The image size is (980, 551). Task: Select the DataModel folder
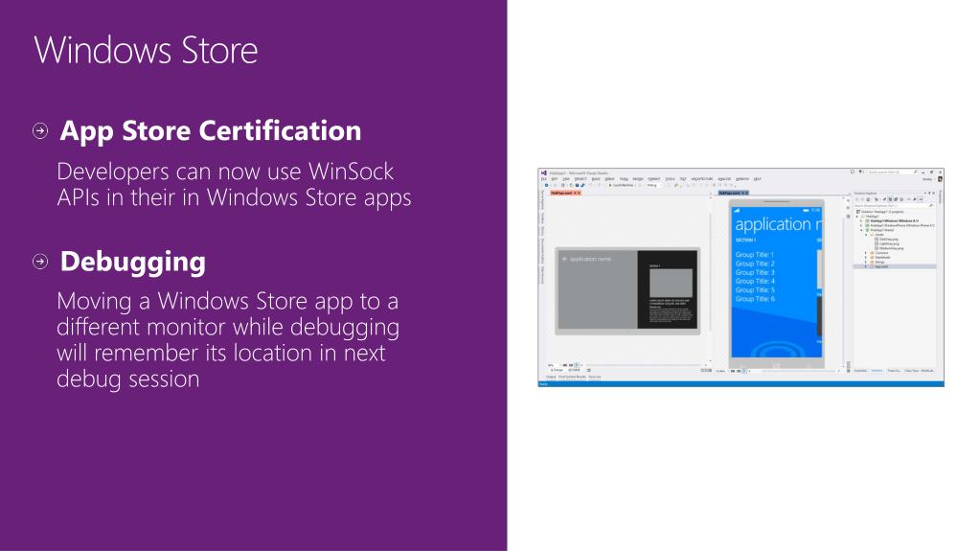[882, 257]
